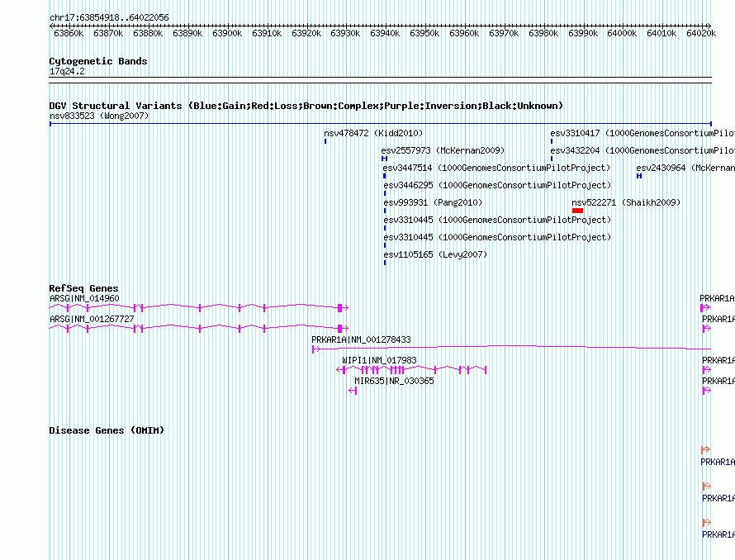
Task: Open the ARSG|NM_001267727 gene label
Action: point(92,319)
